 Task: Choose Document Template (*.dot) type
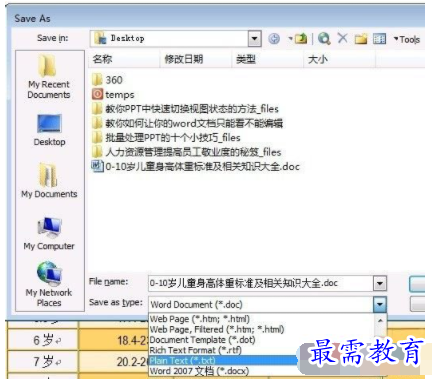[x=202, y=340]
